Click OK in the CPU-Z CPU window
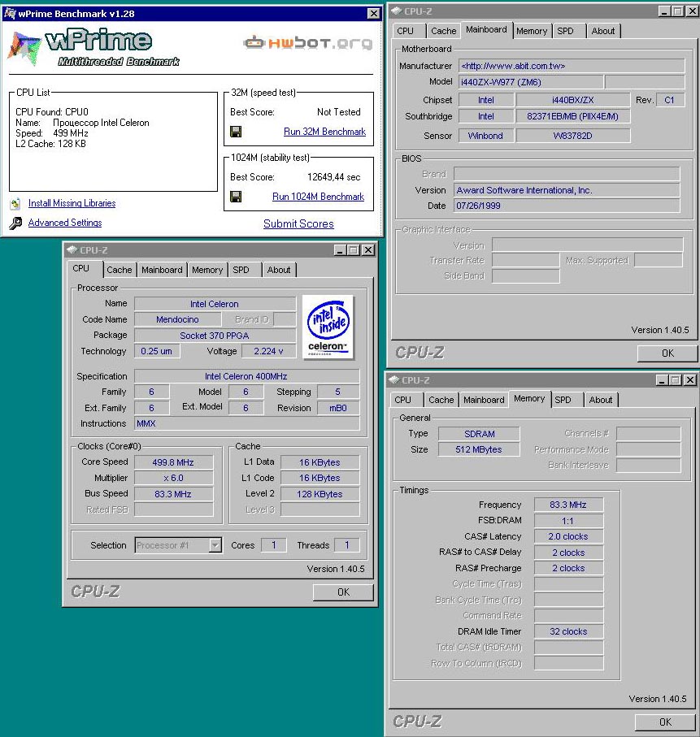Viewport: 700px width, 737px height. [x=343, y=592]
